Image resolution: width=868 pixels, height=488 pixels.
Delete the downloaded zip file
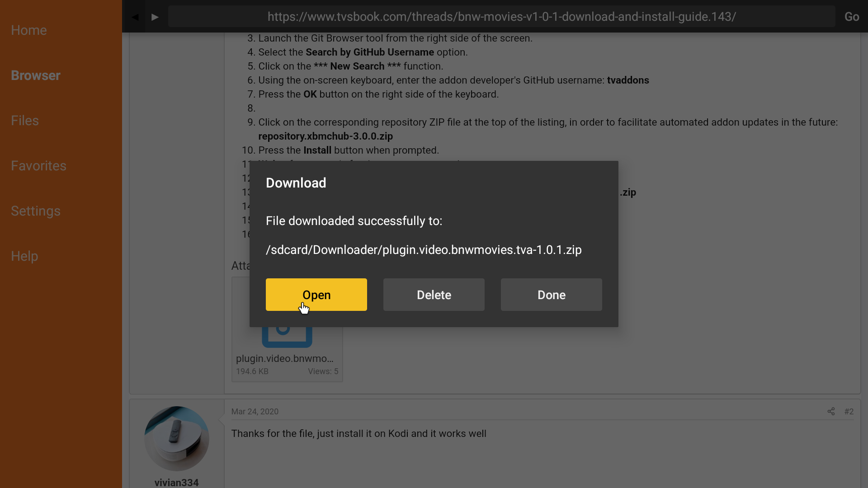click(x=434, y=295)
